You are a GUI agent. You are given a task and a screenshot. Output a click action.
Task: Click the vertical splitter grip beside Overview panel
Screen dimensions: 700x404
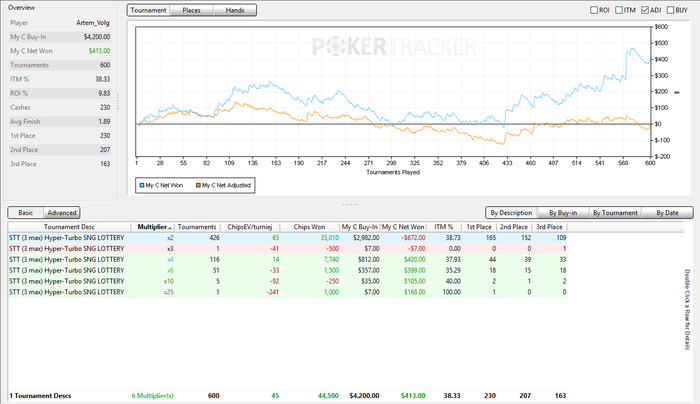[x=119, y=102]
